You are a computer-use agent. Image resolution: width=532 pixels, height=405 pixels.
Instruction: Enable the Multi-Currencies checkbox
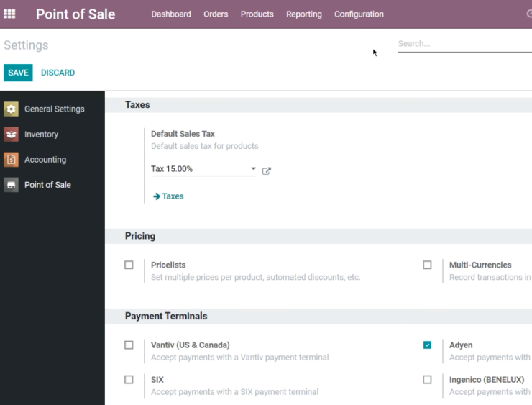[x=427, y=265]
